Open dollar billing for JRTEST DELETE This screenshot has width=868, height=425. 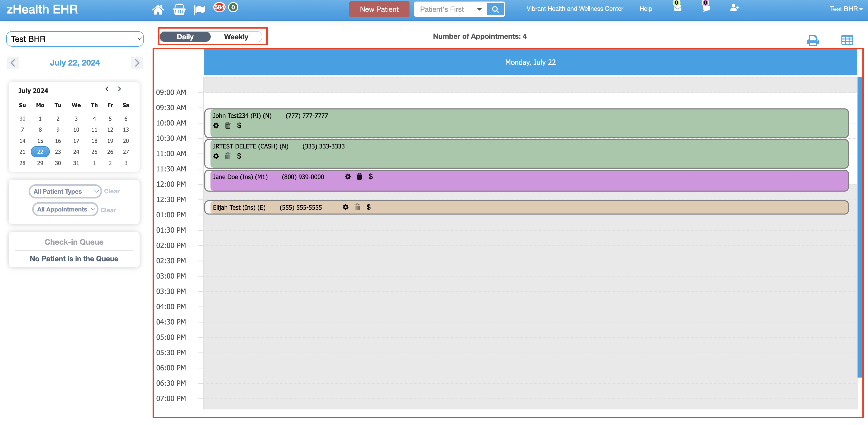tap(239, 156)
